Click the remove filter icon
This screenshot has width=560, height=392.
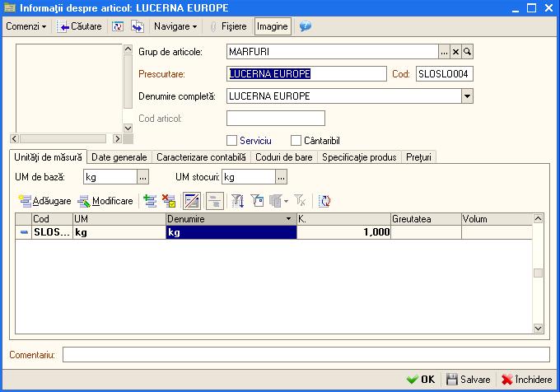tap(300, 201)
